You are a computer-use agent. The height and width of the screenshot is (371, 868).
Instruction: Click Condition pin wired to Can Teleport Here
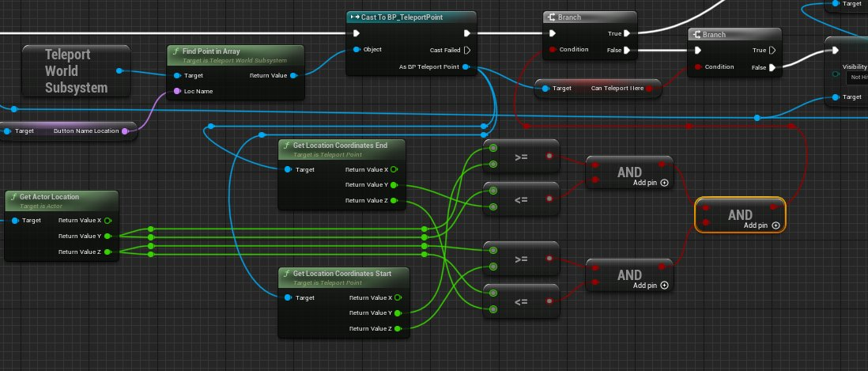(697, 67)
